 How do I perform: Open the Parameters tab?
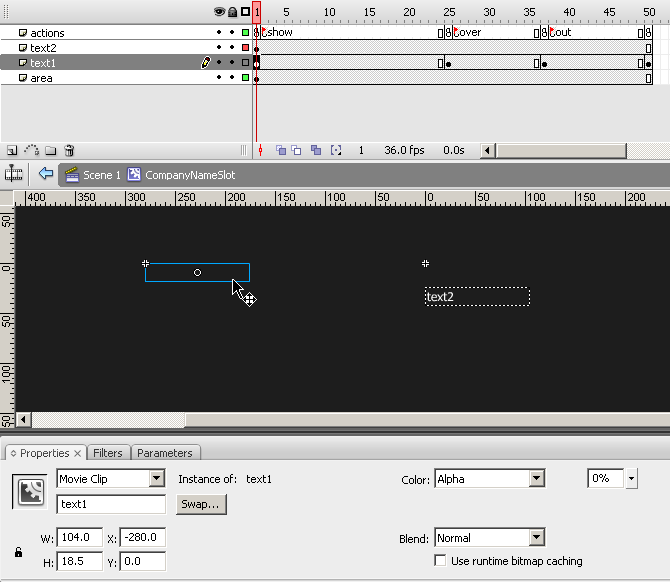tap(164, 453)
